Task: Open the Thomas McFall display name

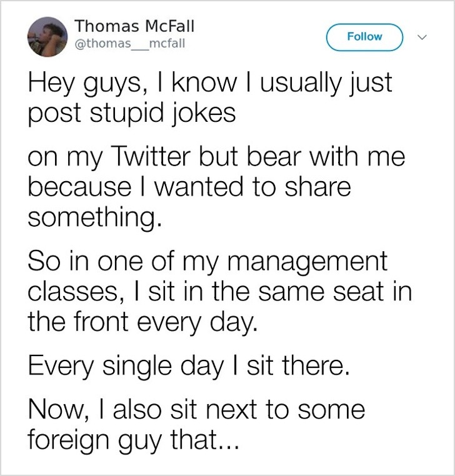Action: [134, 26]
